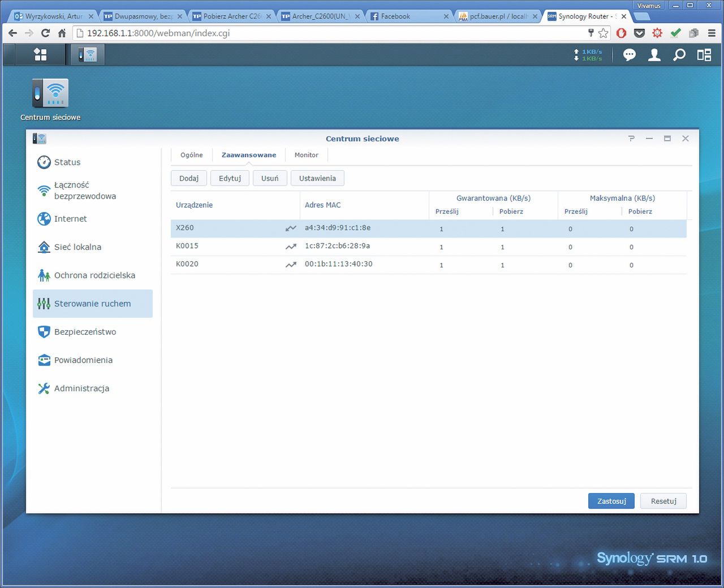This screenshot has height=588, width=724.
Task: Click the Opera extension icon
Action: pyautogui.click(x=621, y=33)
